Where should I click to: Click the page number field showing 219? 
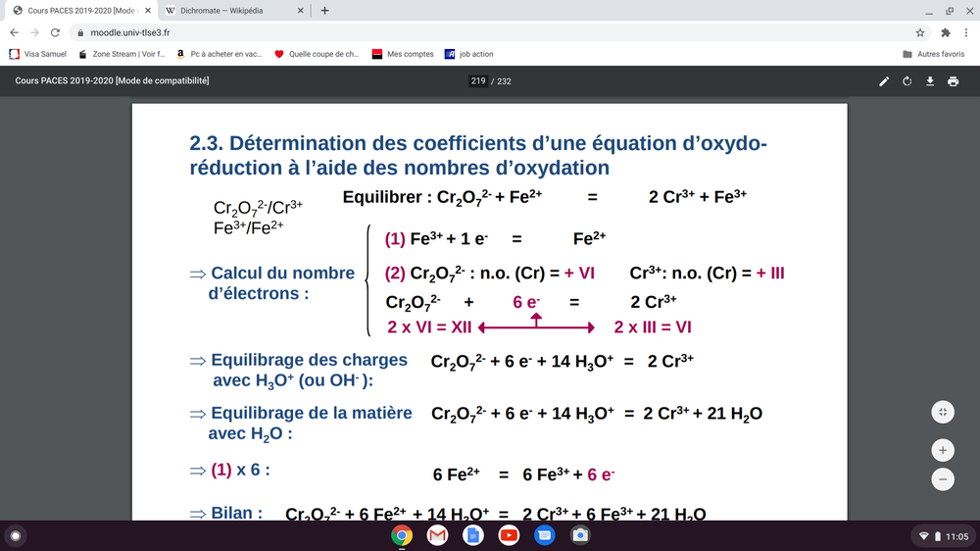[477, 81]
